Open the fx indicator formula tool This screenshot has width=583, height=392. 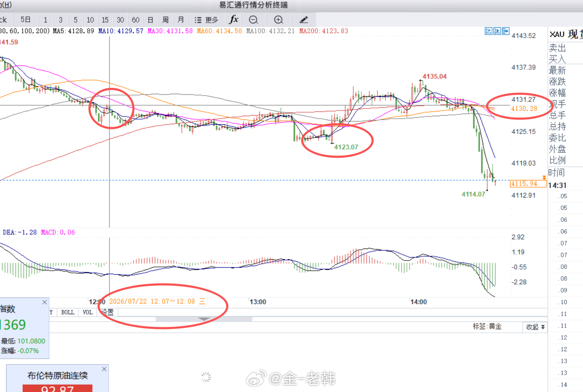(x=234, y=20)
